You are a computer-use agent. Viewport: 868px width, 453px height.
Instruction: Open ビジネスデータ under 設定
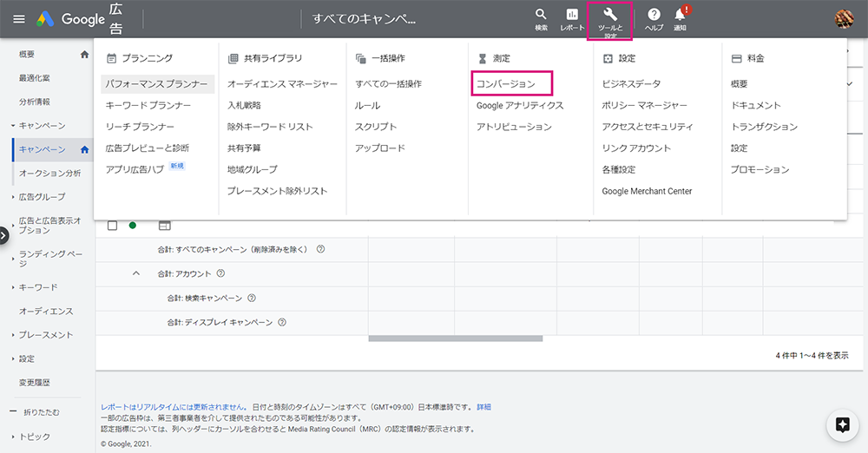pos(631,84)
